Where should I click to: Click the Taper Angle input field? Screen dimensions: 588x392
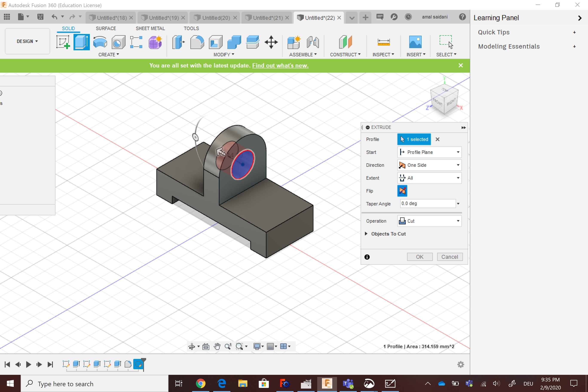pos(427,204)
